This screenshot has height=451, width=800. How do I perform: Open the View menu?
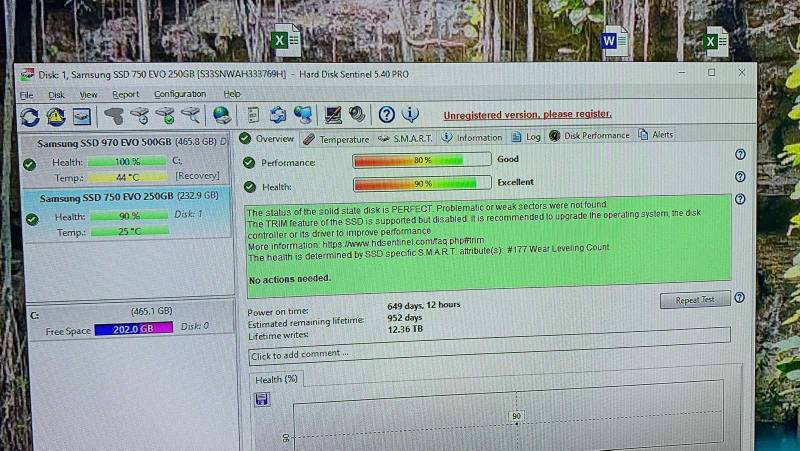coord(88,95)
